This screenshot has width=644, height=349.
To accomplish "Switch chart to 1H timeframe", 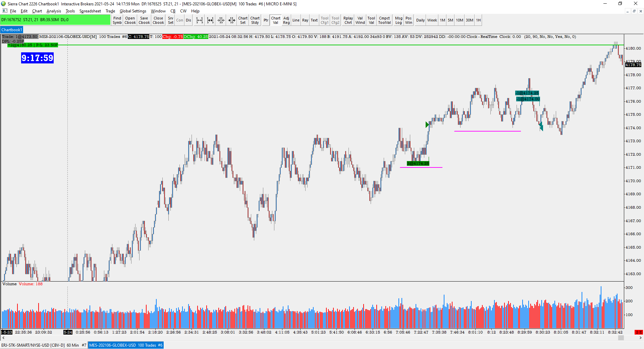I will (478, 20).
